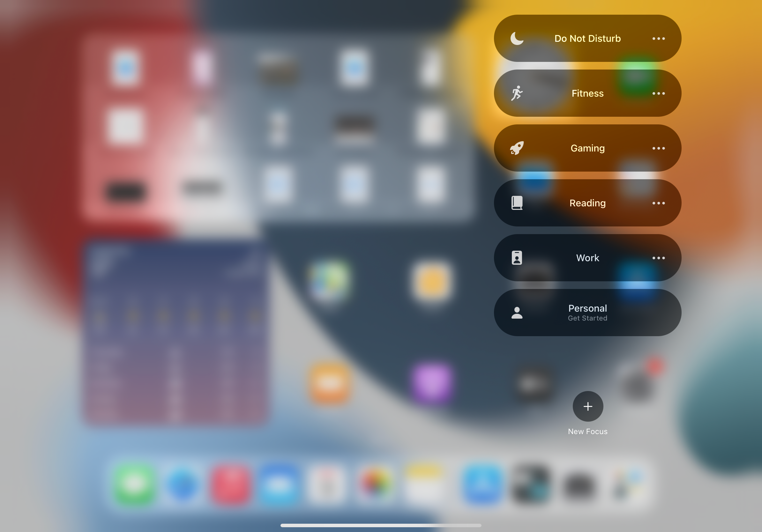Select Reading from Focus list

coord(588,203)
